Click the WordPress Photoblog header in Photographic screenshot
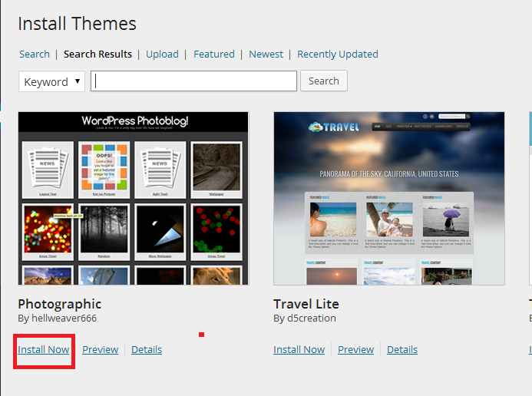Viewport: 532px width, 396px height. click(x=134, y=121)
